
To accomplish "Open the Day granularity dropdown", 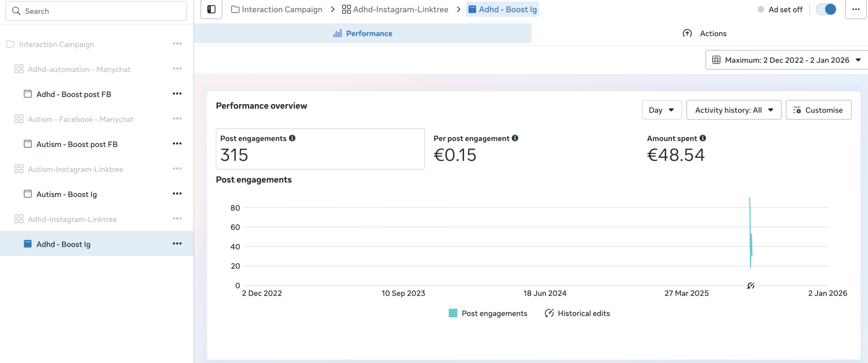I will pos(662,110).
